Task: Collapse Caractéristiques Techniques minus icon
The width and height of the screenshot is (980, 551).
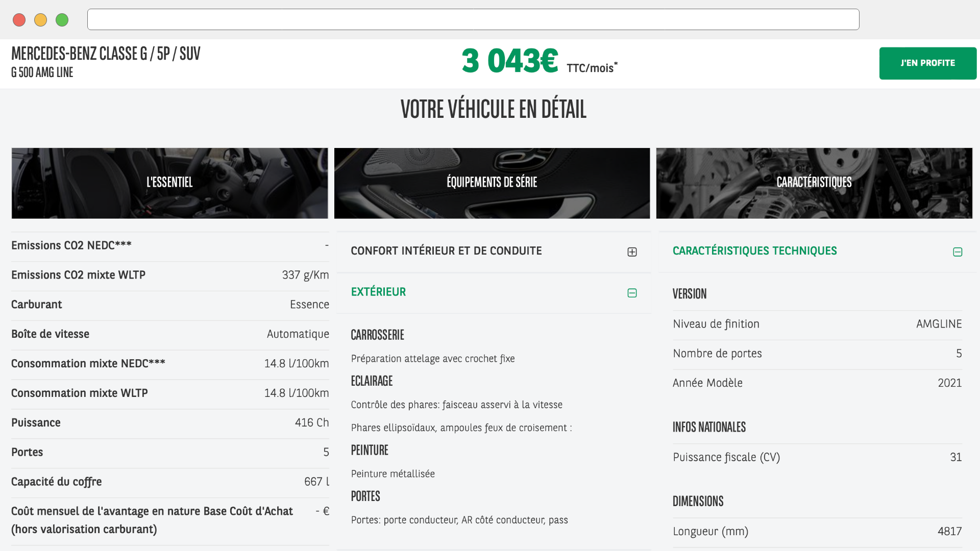Action: pos(958,252)
